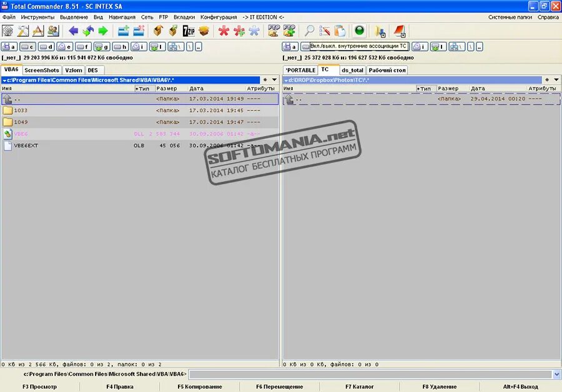Screen dimensions: 562x392
Task: Open the red book dropdown icon
Action: [x=400, y=32]
